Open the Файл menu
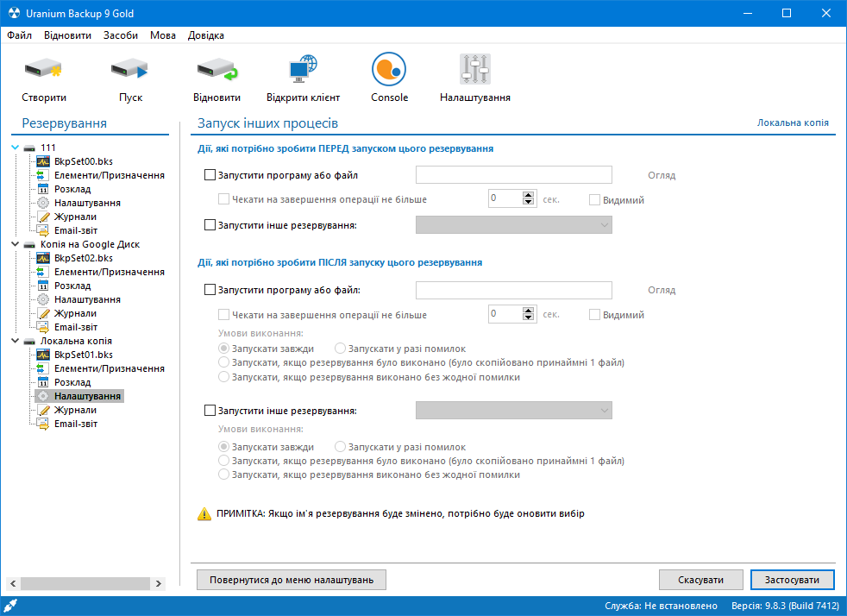The height and width of the screenshot is (616, 847). click(20, 35)
